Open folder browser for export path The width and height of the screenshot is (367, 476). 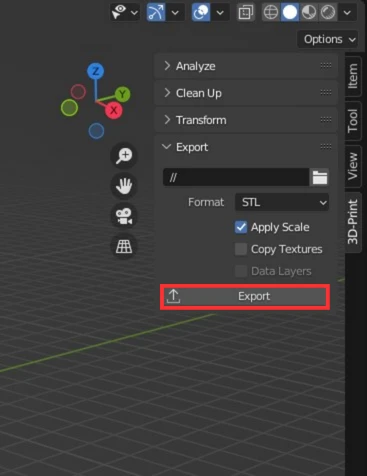pyautogui.click(x=320, y=177)
